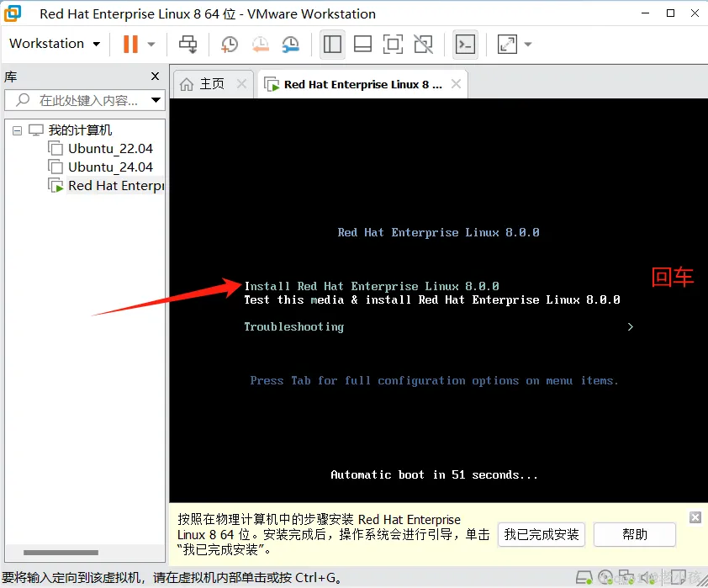
Task: Maximize the VMware Workstation window
Action: (670, 13)
